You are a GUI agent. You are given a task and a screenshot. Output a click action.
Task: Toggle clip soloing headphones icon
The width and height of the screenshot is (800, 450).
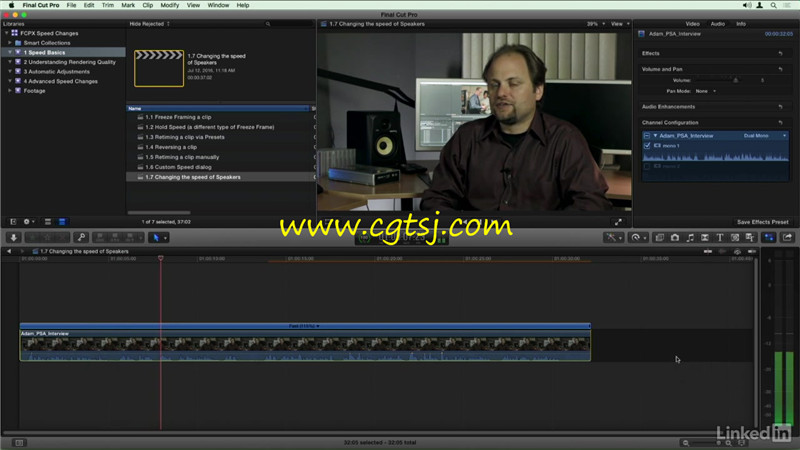click(737, 252)
